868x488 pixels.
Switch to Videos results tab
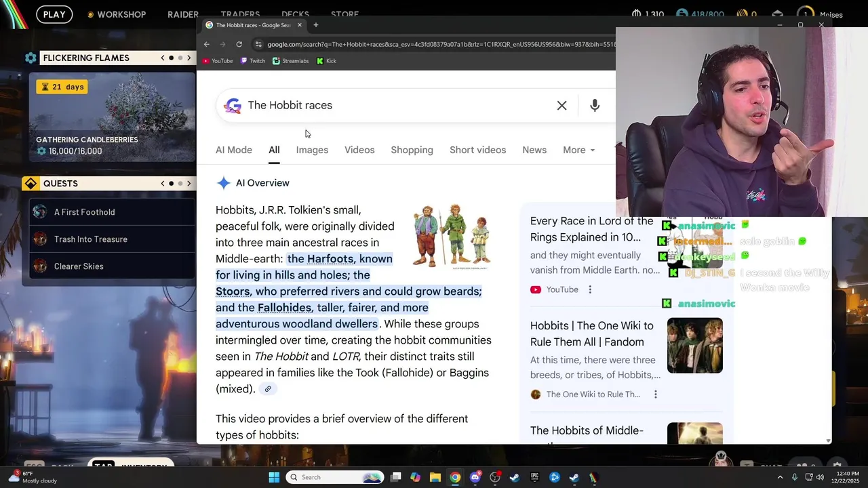359,150
